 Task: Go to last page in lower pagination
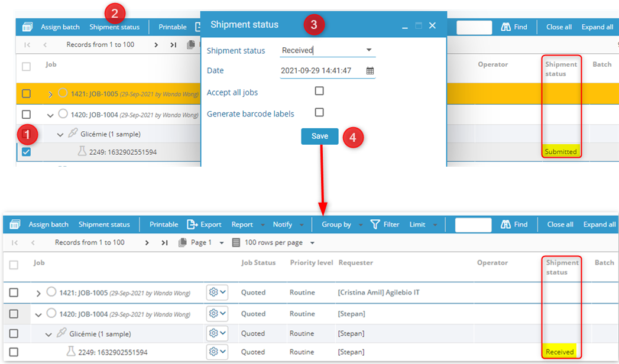[164, 242]
